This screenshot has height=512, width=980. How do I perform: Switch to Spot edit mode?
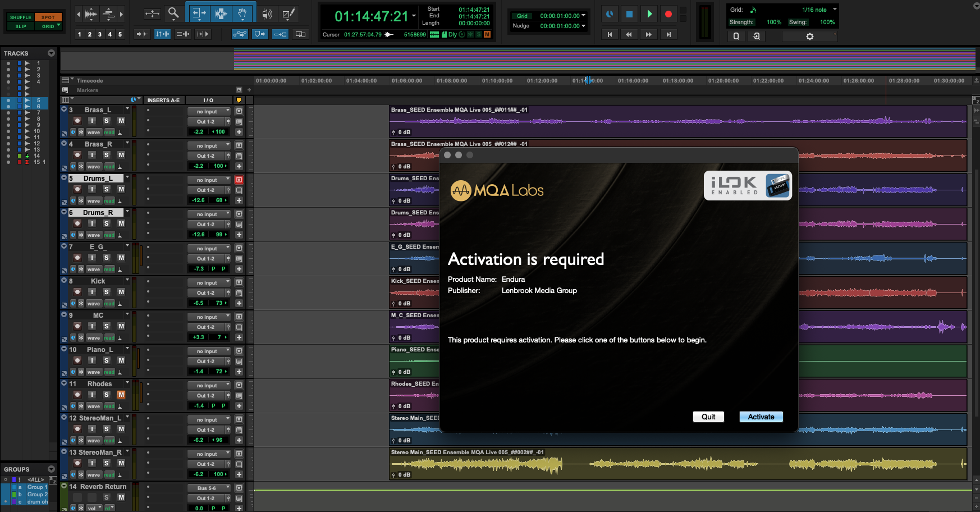[x=48, y=17]
